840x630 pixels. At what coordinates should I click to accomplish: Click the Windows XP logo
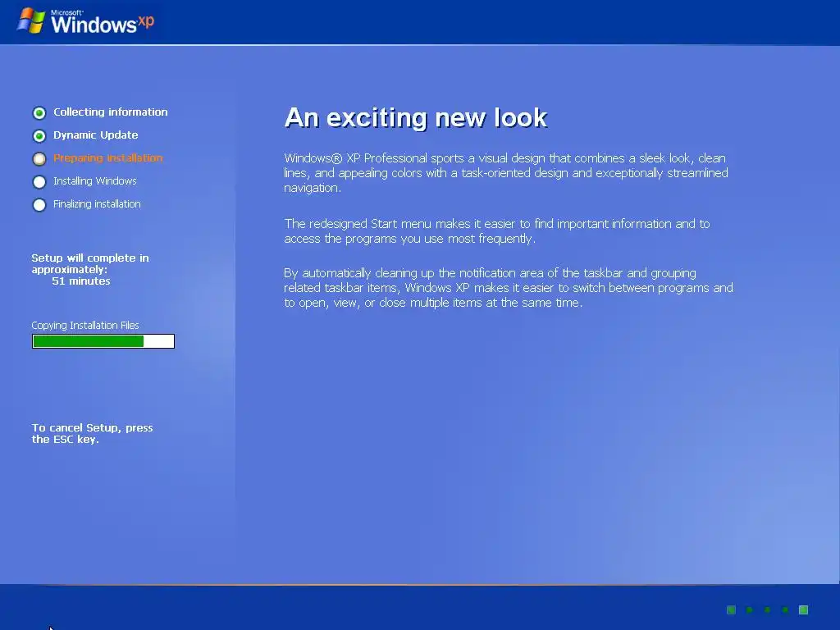pos(85,21)
